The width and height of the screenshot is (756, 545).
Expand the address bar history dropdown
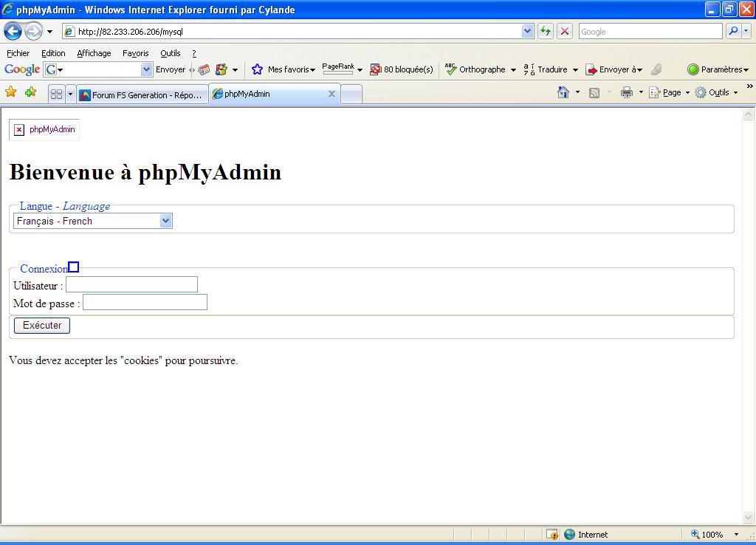(x=527, y=32)
